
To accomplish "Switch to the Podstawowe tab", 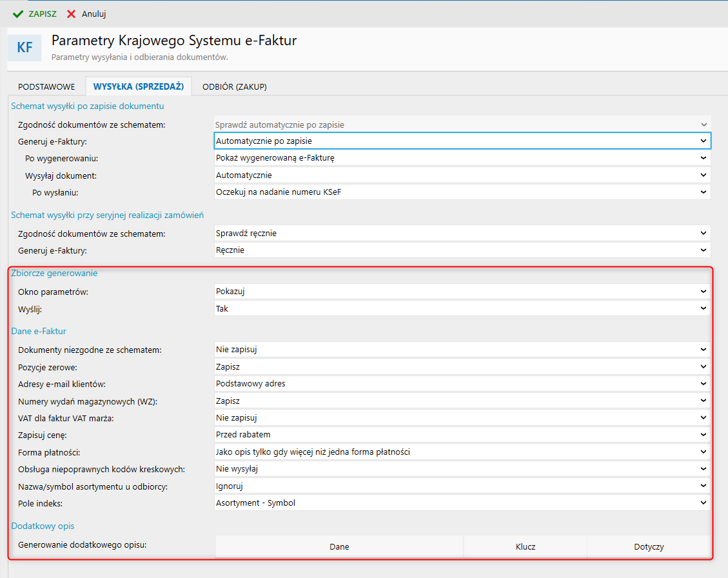I will (46, 86).
